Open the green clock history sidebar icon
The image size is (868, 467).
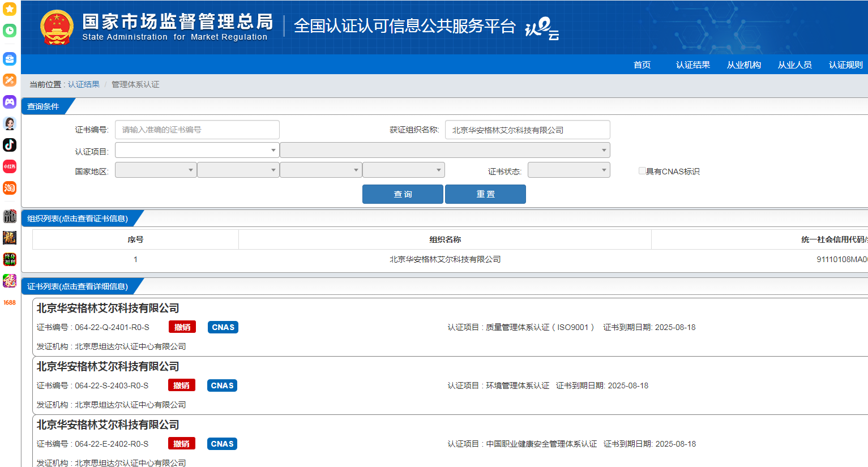pyautogui.click(x=10, y=31)
